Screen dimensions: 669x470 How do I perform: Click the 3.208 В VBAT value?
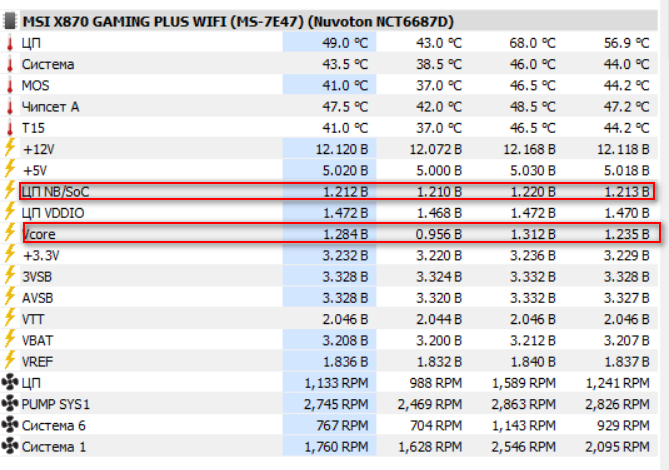(x=345, y=341)
